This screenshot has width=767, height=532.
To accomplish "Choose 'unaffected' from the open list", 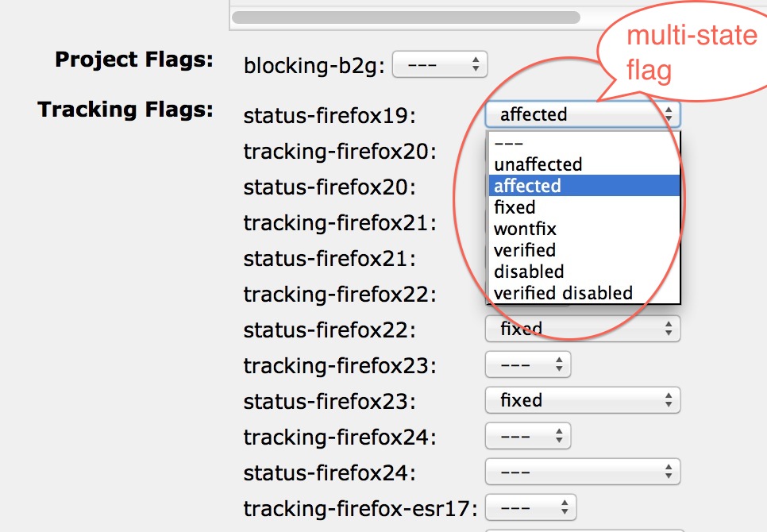I will pos(584,164).
